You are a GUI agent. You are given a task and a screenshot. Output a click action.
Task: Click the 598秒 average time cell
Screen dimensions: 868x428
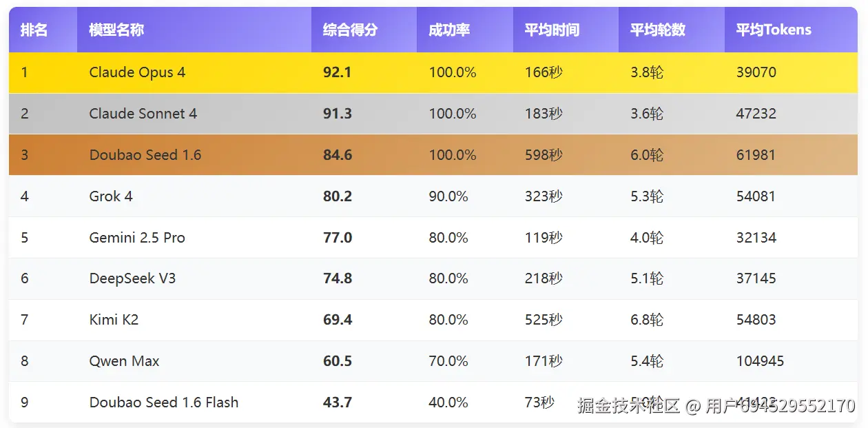544,155
